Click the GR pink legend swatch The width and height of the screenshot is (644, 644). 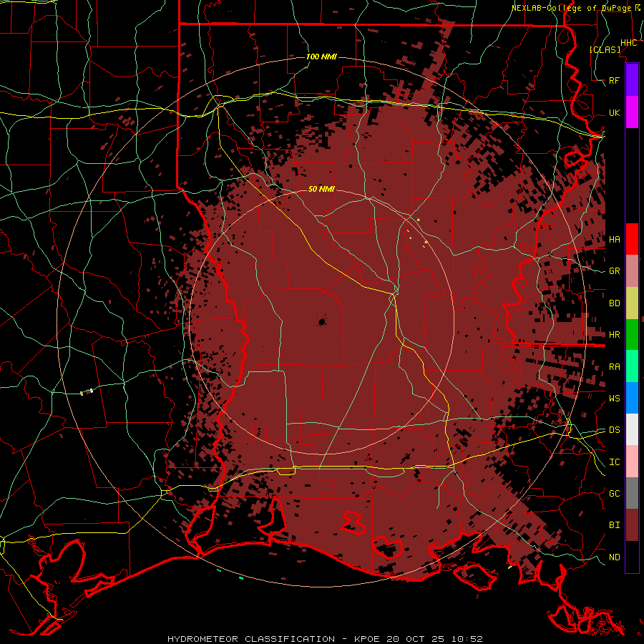pyautogui.click(x=632, y=271)
